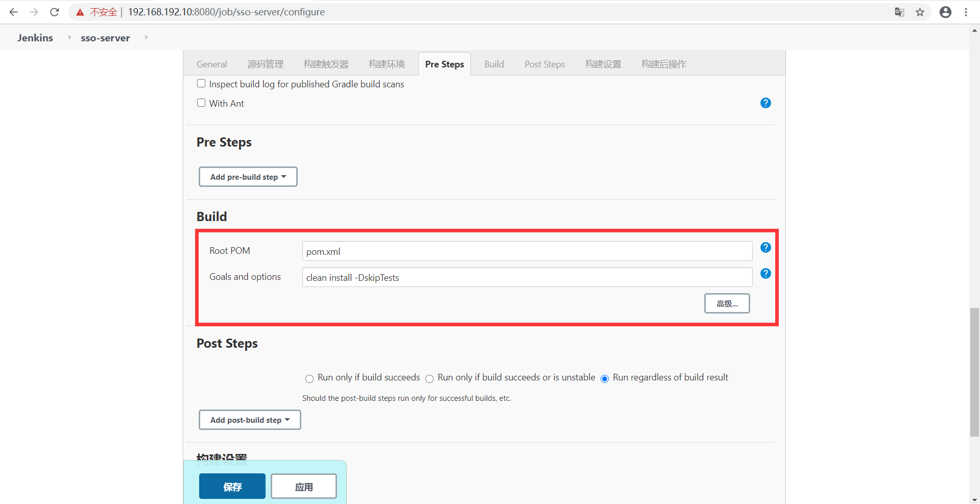Open the user profile icon

tap(945, 12)
